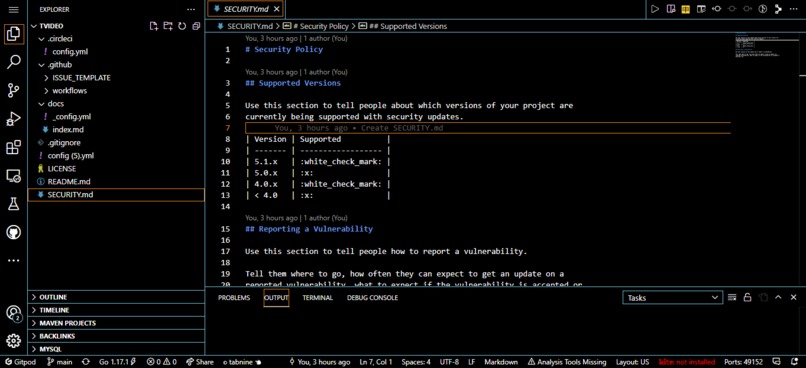Image resolution: width=806 pixels, height=368 pixels.
Task: Open the Source Control view
Action: tap(13, 91)
